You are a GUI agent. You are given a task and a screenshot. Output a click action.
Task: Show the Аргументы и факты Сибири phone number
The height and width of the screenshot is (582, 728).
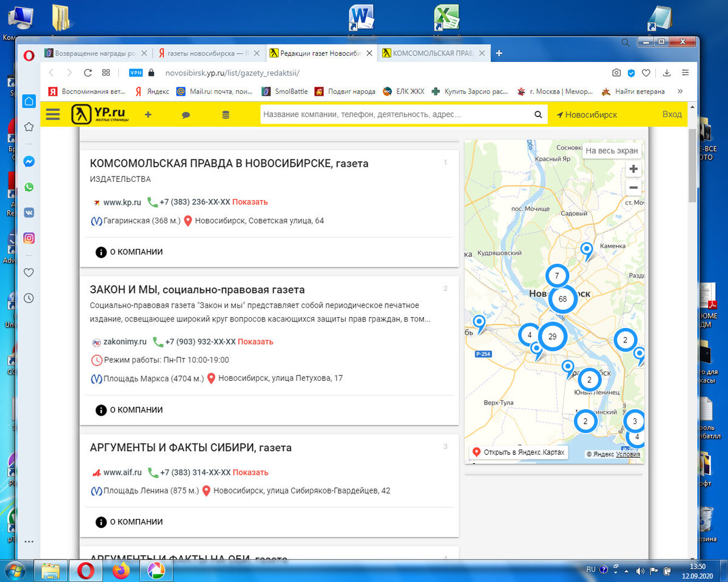coord(251,472)
